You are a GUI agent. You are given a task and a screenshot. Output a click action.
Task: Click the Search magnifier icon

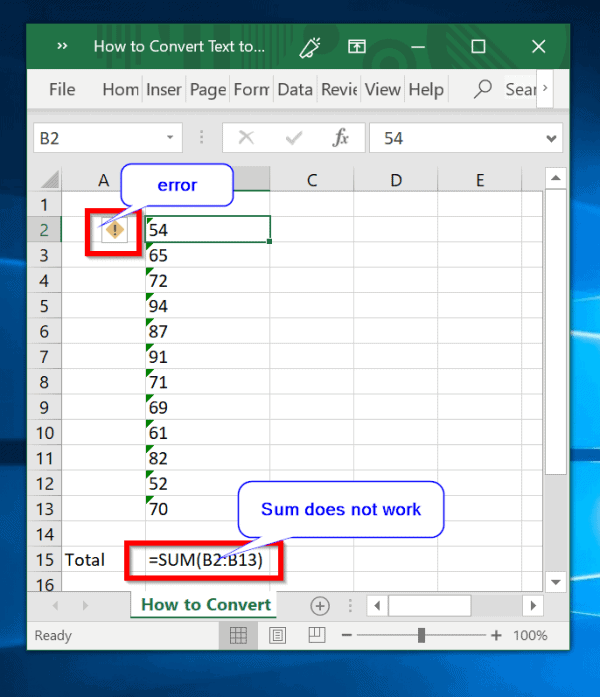point(483,89)
